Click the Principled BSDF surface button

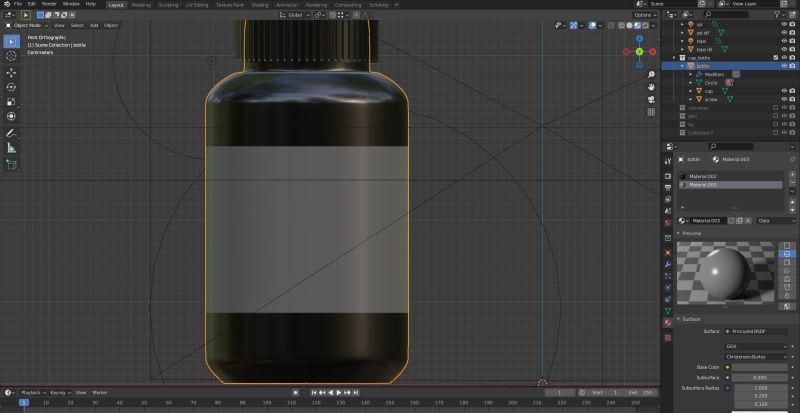click(x=757, y=331)
